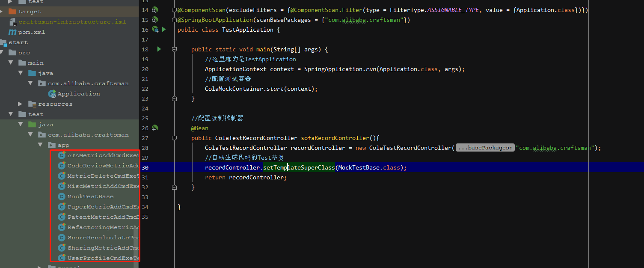Image resolution: width=644 pixels, height=268 pixels.
Task: Collapse the app package node
Action: tap(40, 145)
